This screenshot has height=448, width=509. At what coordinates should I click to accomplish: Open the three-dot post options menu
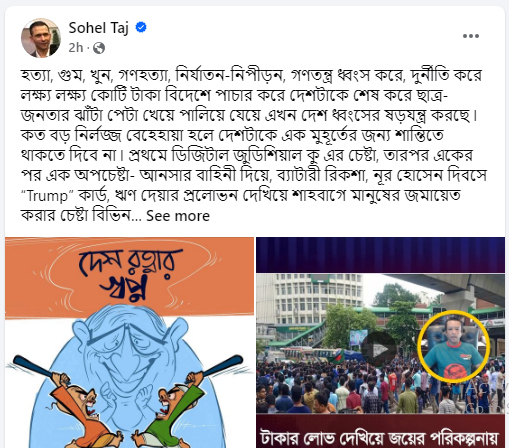coord(470,36)
